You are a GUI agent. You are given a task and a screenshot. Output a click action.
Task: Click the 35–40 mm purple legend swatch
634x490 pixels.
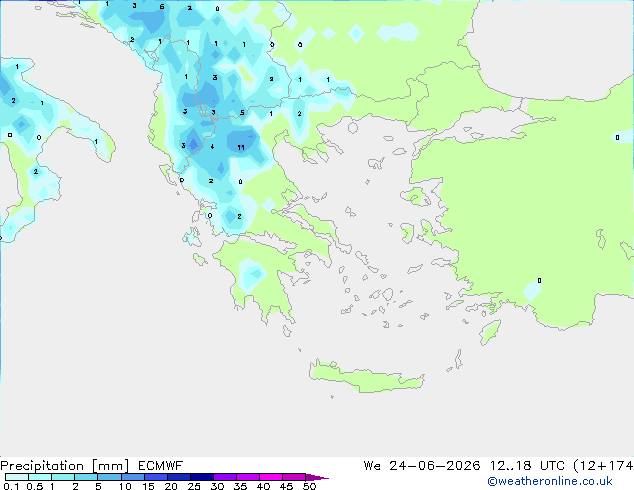(247, 477)
